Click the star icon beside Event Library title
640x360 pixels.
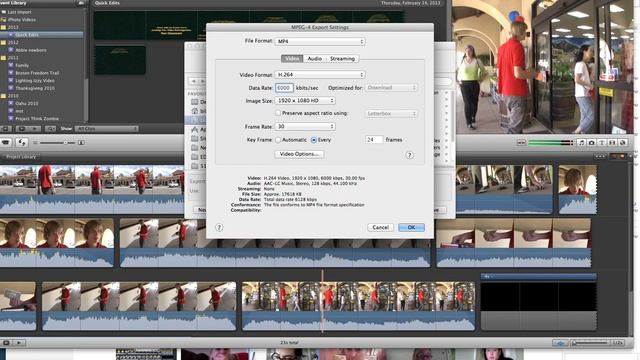[81, 3]
